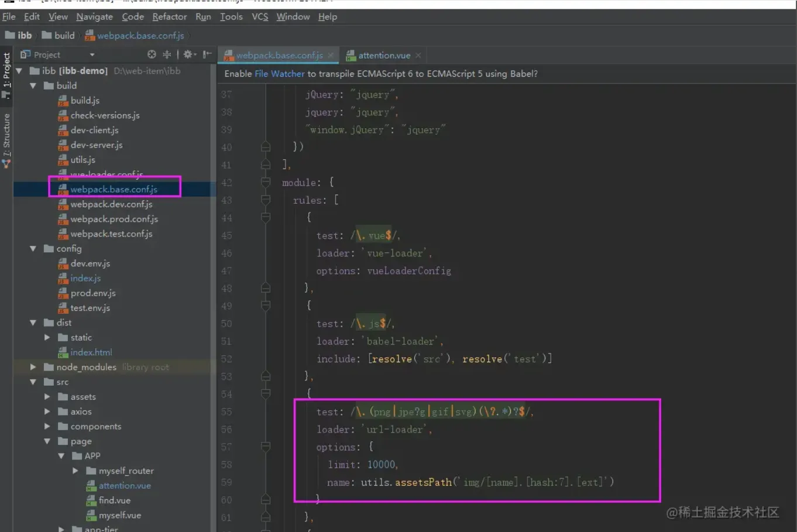Click the Scroll from Source target icon

[x=152, y=54]
